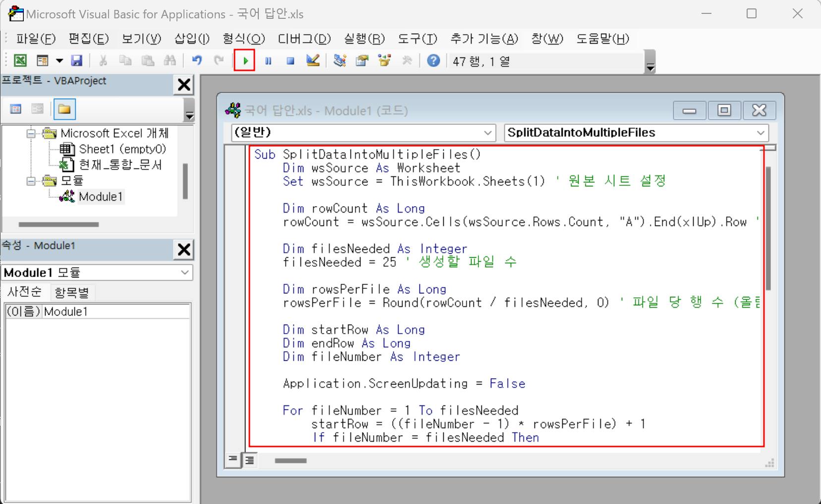This screenshot has width=821, height=504.
Task: Open the (일반) object dropdown
Action: 363,133
